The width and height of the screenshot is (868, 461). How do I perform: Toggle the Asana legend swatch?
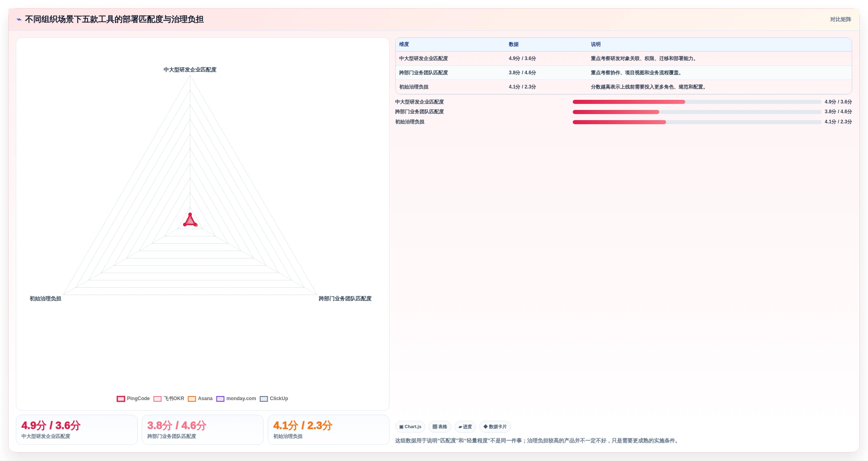tap(192, 399)
